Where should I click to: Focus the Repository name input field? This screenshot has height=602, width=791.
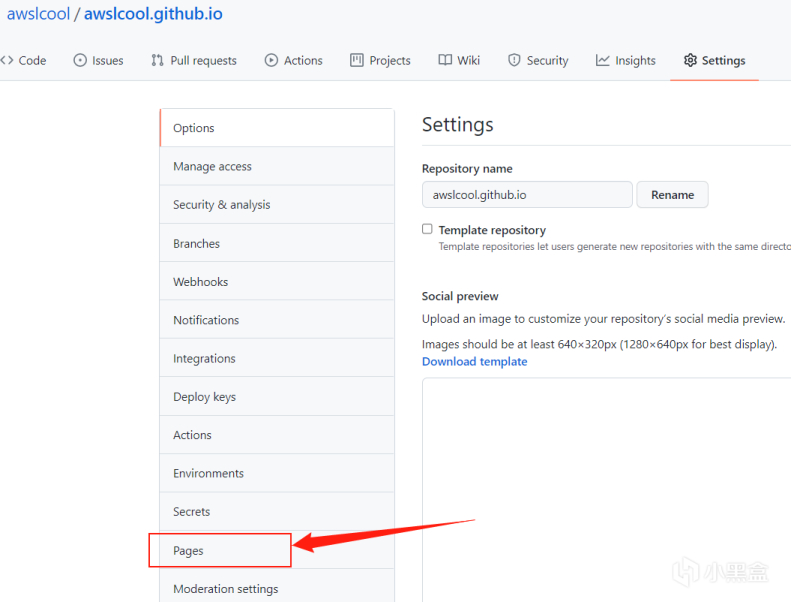pyautogui.click(x=527, y=194)
